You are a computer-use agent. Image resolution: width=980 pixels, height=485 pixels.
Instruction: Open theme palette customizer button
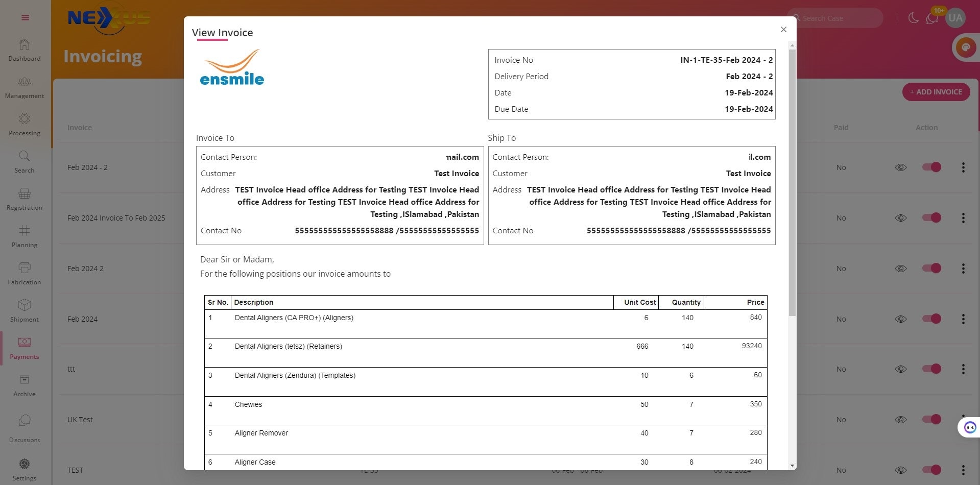[966, 47]
